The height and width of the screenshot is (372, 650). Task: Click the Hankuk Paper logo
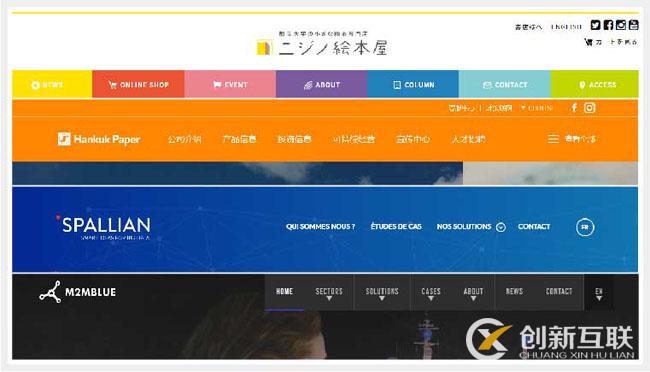tap(99, 139)
